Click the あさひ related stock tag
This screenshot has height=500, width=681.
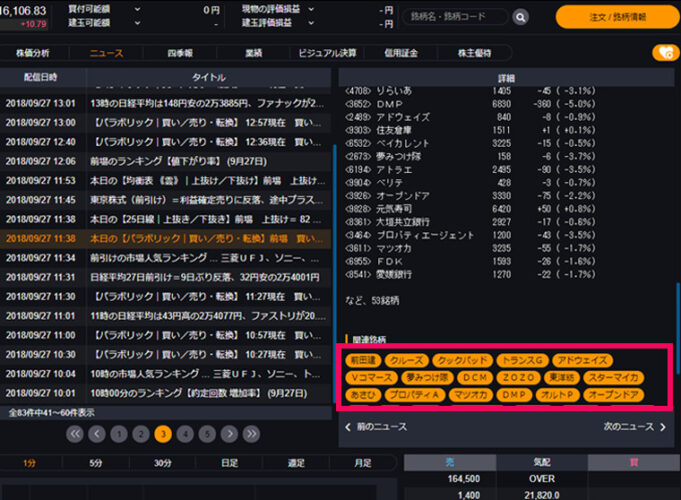[363, 395]
